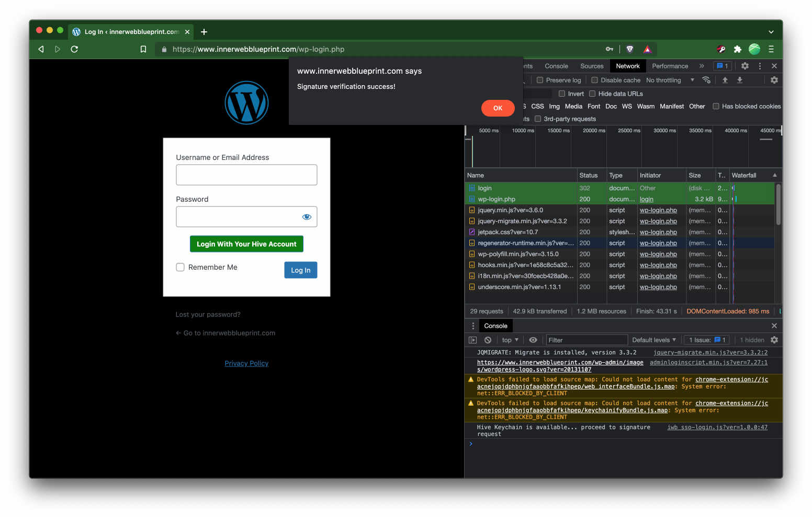The image size is (812, 517).
Task: Click Go to innerwebblueprint.com link
Action: 225,333
